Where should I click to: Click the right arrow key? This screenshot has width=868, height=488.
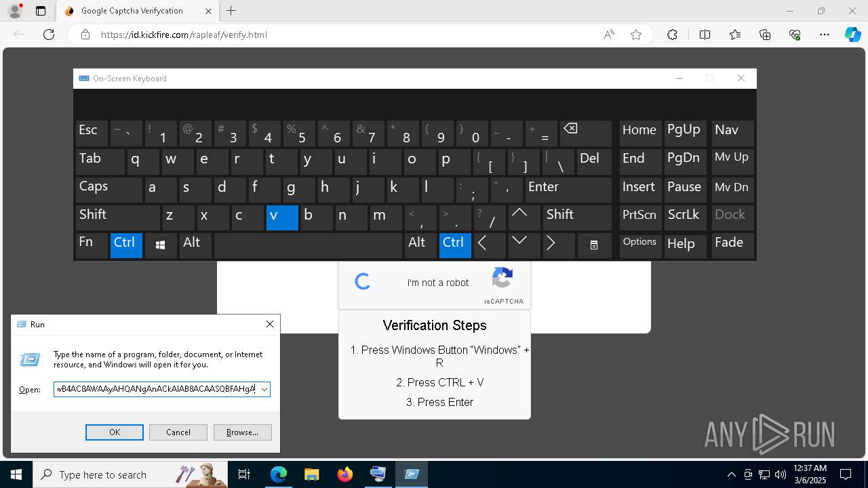click(x=558, y=245)
